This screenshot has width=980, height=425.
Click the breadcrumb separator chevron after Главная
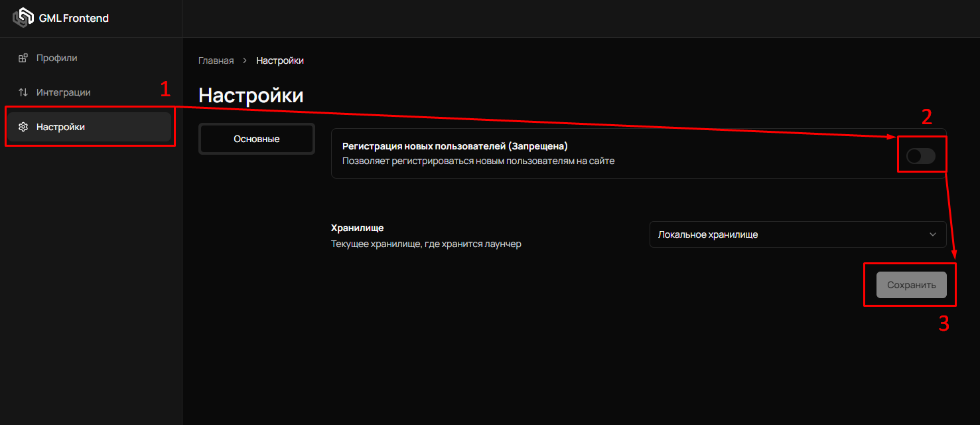(244, 60)
